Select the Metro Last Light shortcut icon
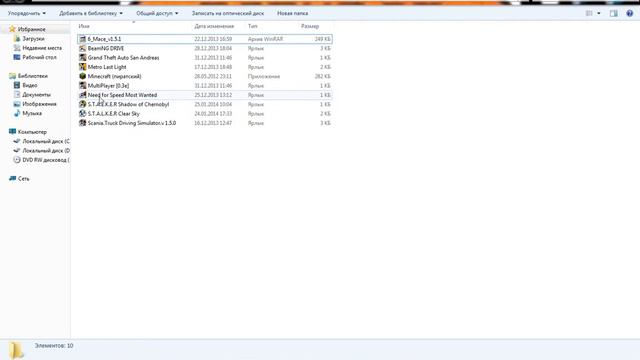The width and height of the screenshot is (640, 360). tap(82, 67)
